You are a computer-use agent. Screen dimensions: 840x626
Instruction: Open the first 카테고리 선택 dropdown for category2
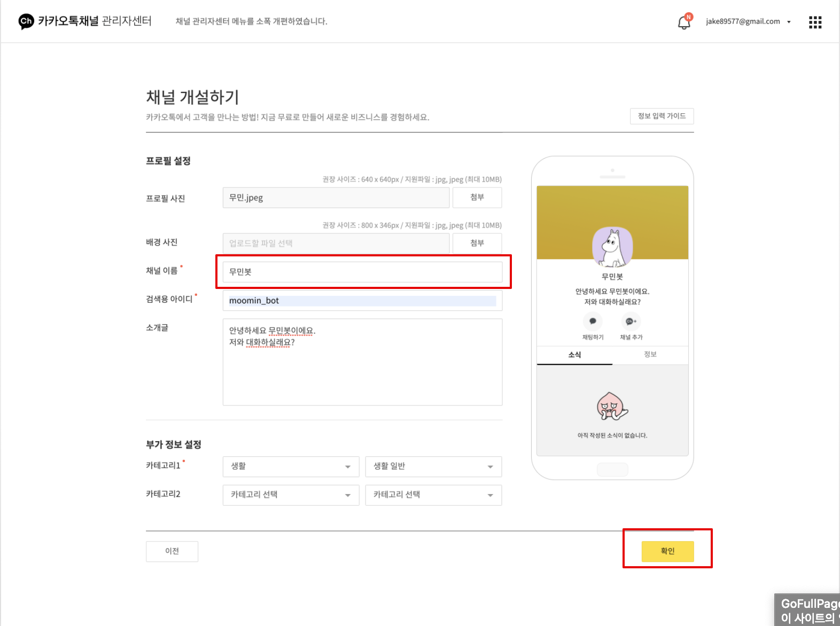coord(291,495)
